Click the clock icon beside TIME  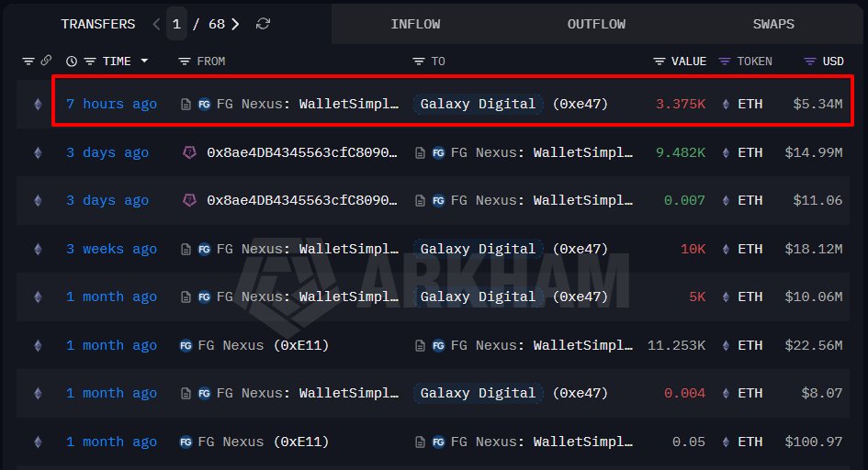pos(72,62)
